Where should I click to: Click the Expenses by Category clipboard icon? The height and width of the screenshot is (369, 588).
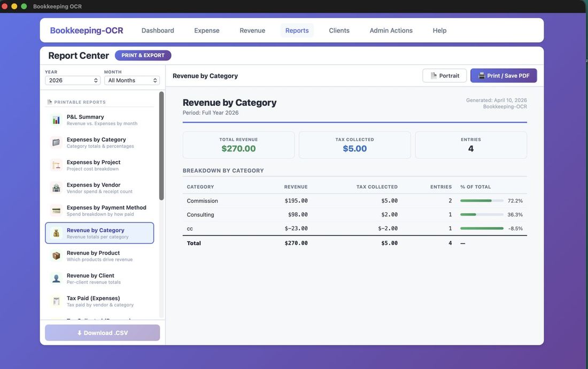[56, 142]
